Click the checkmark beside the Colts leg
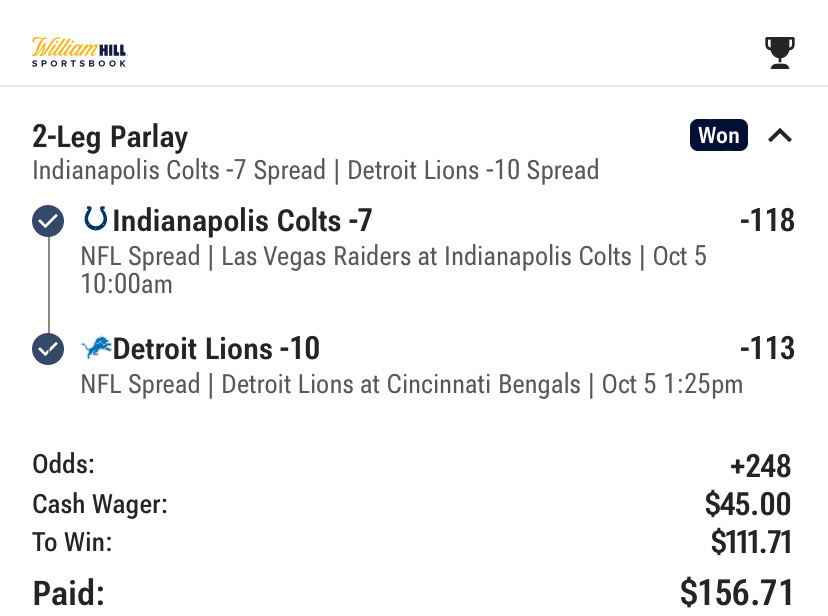828x616 pixels. coord(48,220)
